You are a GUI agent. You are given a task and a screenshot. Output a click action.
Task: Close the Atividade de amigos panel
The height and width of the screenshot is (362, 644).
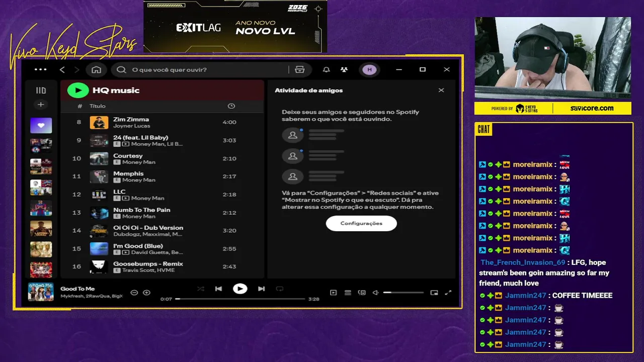tap(441, 90)
